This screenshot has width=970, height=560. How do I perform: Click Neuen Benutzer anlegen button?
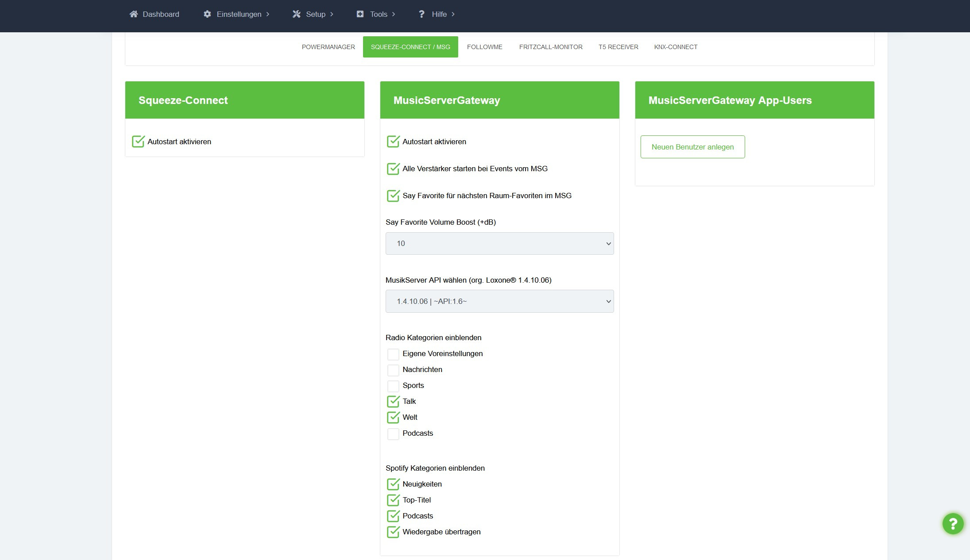pos(692,147)
